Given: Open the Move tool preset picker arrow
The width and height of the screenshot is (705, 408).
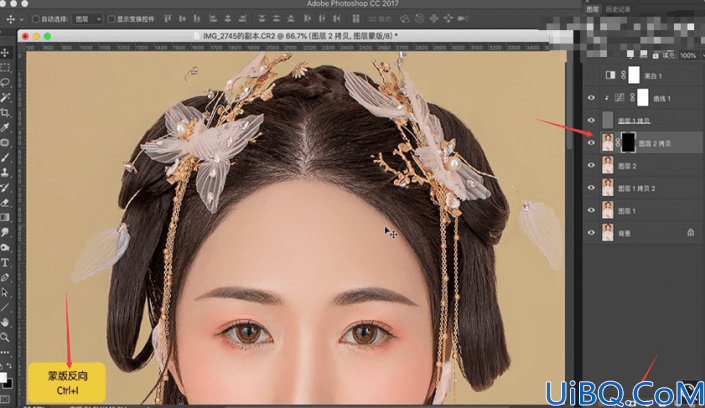Looking at the screenshot, I should 21,19.
